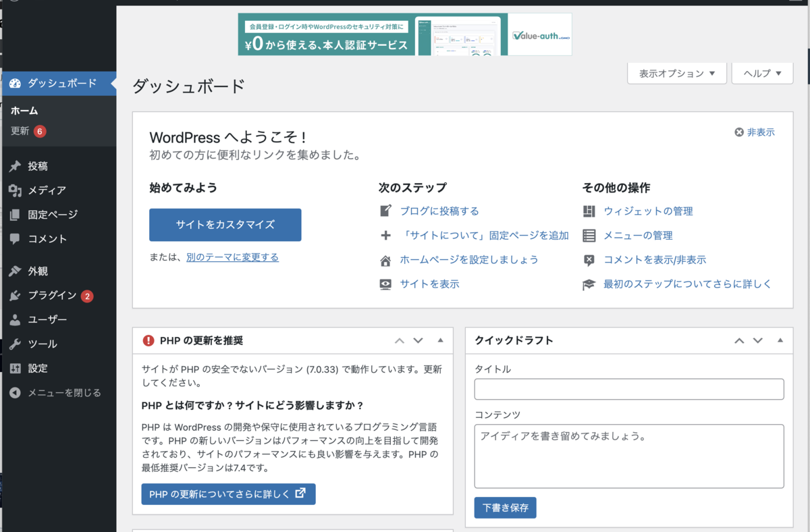Select the 固定ページ pages icon
The image size is (810, 532).
tap(16, 214)
